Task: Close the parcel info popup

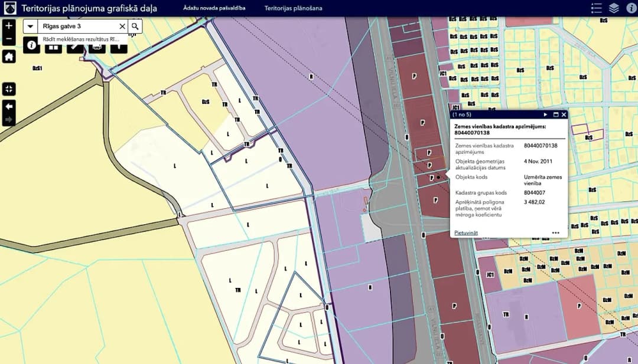Action: point(564,114)
